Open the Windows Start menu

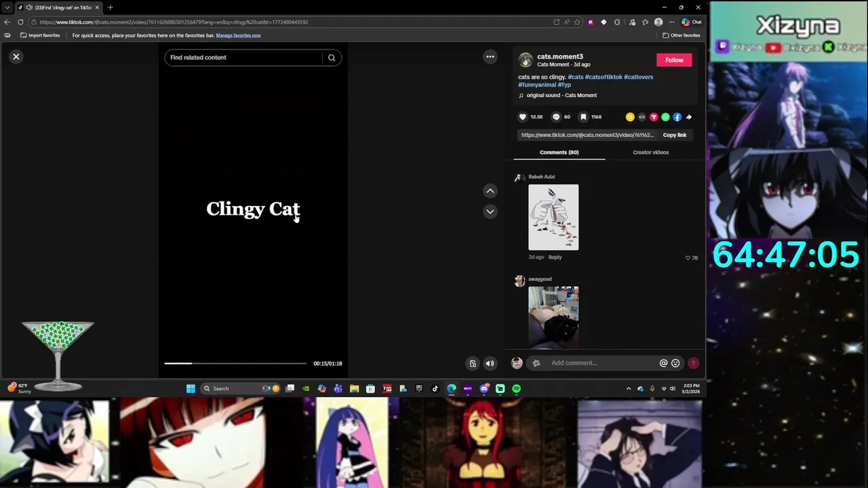coord(191,388)
